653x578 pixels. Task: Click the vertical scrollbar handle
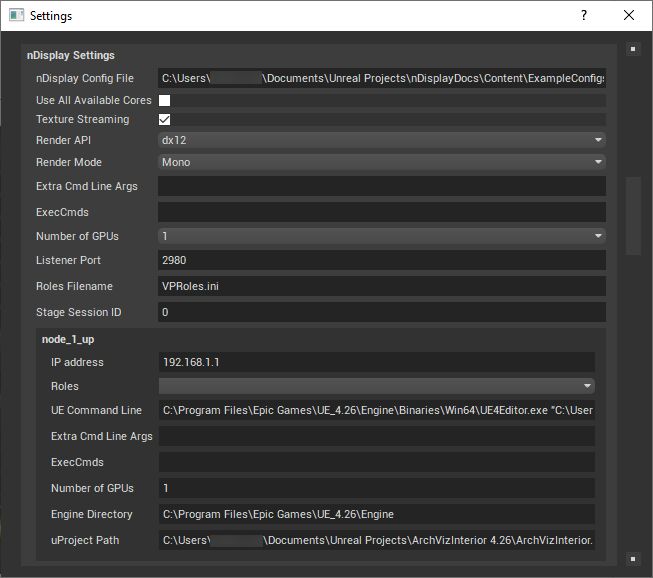tap(632, 215)
